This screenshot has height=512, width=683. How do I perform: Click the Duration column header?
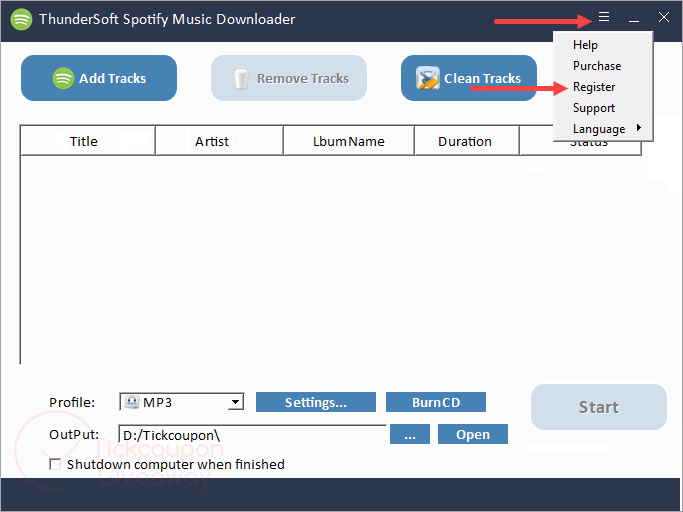pyautogui.click(x=467, y=141)
